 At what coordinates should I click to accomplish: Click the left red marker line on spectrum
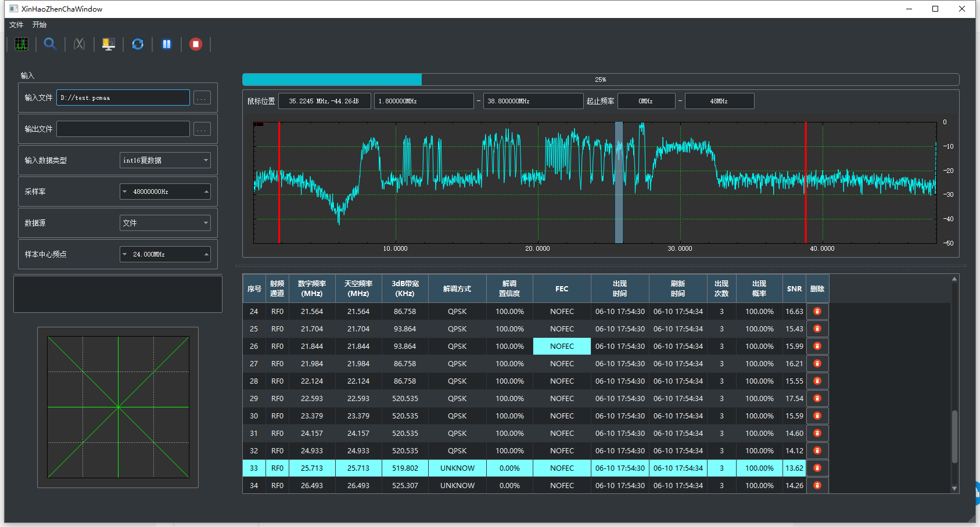(x=279, y=182)
